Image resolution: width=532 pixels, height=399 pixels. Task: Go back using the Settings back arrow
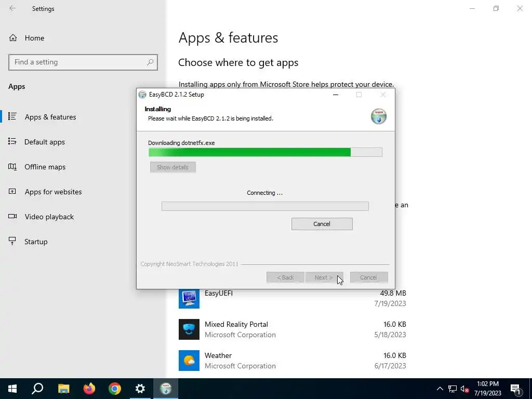(12, 8)
